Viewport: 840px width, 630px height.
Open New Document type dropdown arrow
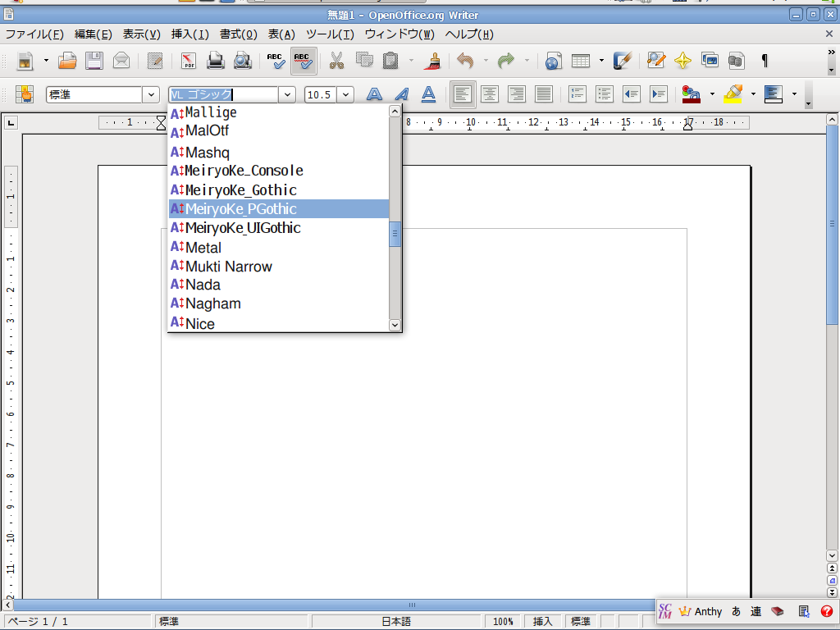point(46,61)
